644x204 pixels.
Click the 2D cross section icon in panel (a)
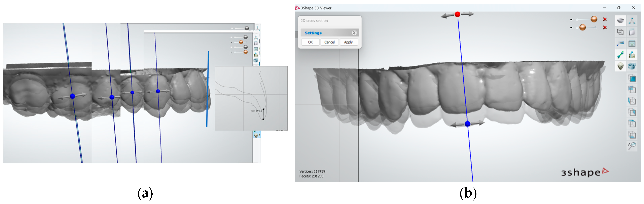pyautogui.click(x=256, y=49)
